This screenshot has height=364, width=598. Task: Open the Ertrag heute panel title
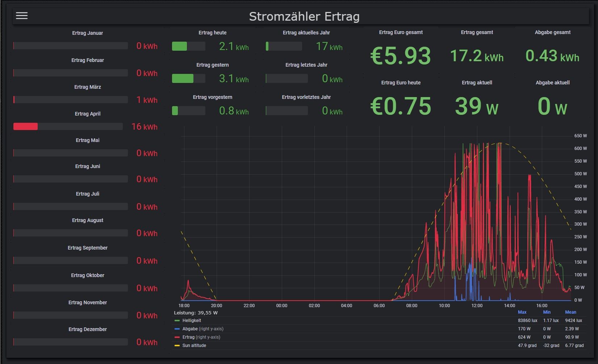[213, 33]
